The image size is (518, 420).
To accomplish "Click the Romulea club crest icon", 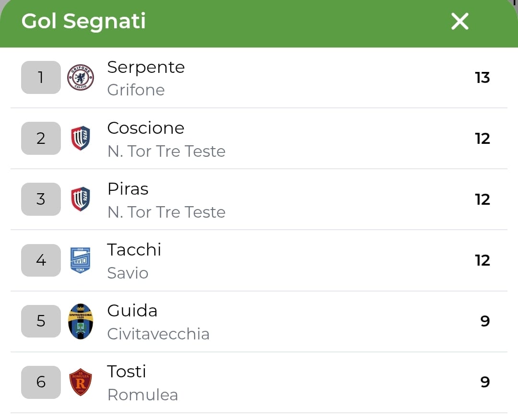I will (81, 382).
